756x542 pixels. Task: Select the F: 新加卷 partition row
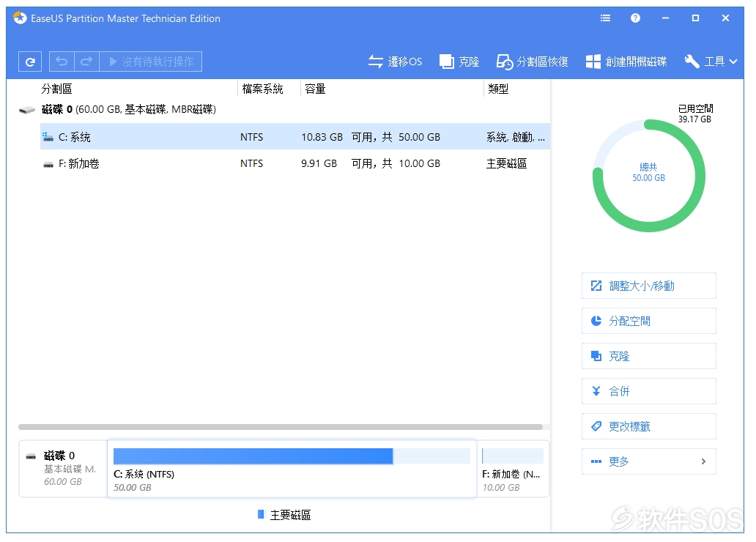pyautogui.click(x=294, y=163)
